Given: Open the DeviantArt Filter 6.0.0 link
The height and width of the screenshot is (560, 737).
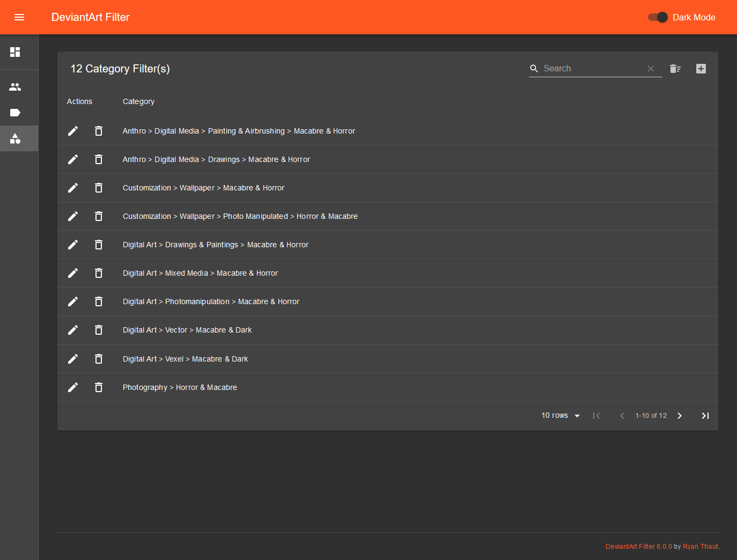Looking at the screenshot, I should click(x=639, y=547).
